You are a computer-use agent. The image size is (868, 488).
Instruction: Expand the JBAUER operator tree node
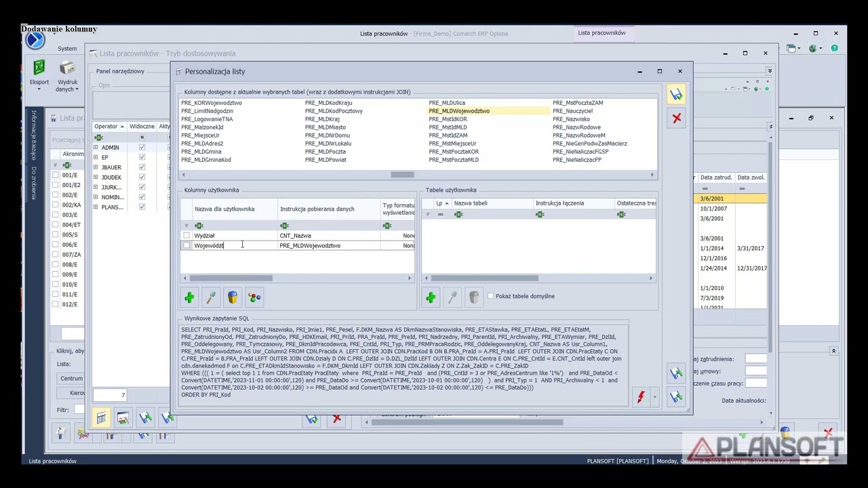[x=96, y=167]
